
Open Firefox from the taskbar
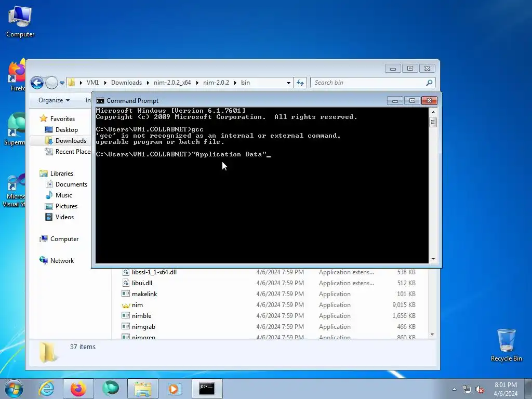(78, 389)
